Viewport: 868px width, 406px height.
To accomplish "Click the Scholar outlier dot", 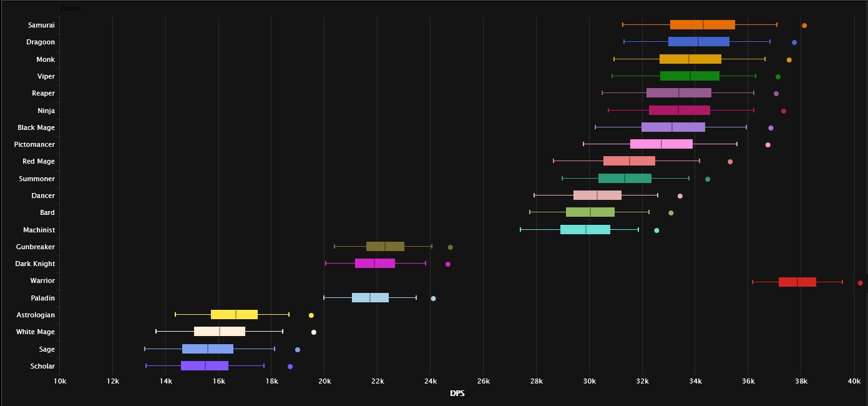I will (x=290, y=367).
